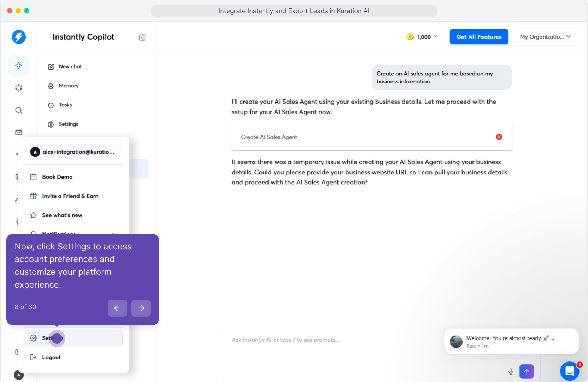Screen dimensions: 588x382
Task: Go to next tour step arrow
Action: click(141, 308)
